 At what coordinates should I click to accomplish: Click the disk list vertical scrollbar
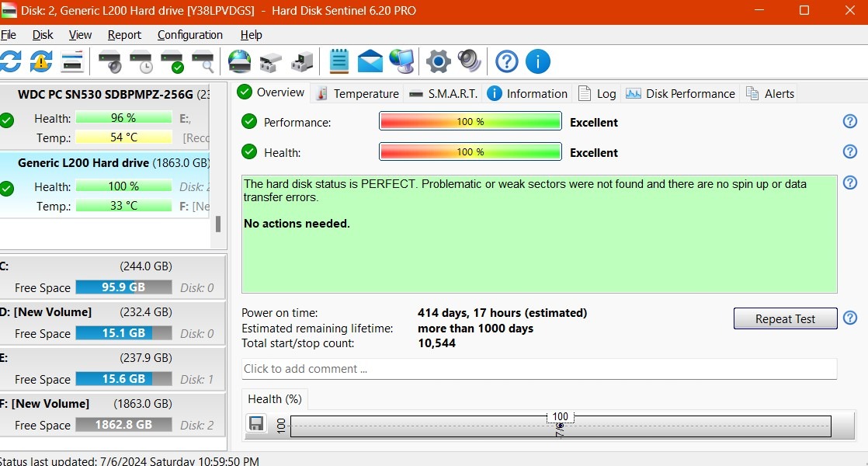[218, 224]
